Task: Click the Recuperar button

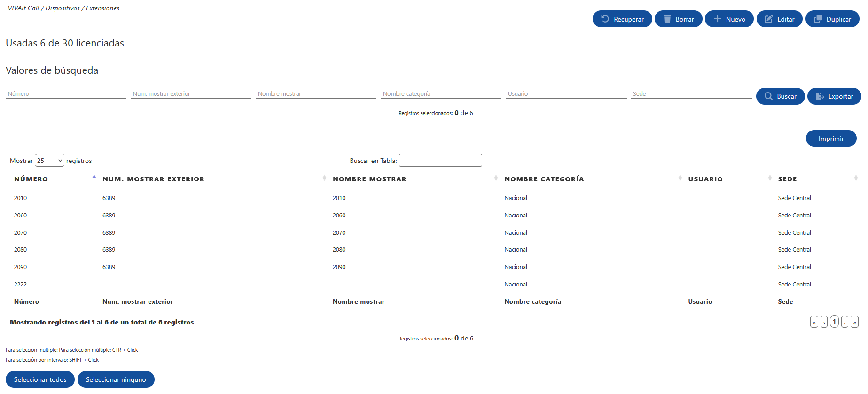Action: click(622, 19)
